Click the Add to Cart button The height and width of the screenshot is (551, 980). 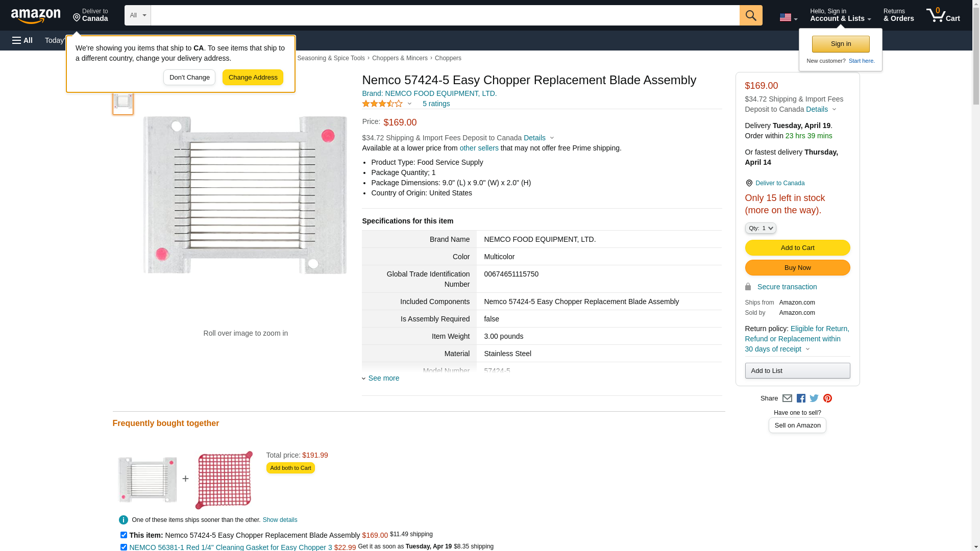coord(797,247)
